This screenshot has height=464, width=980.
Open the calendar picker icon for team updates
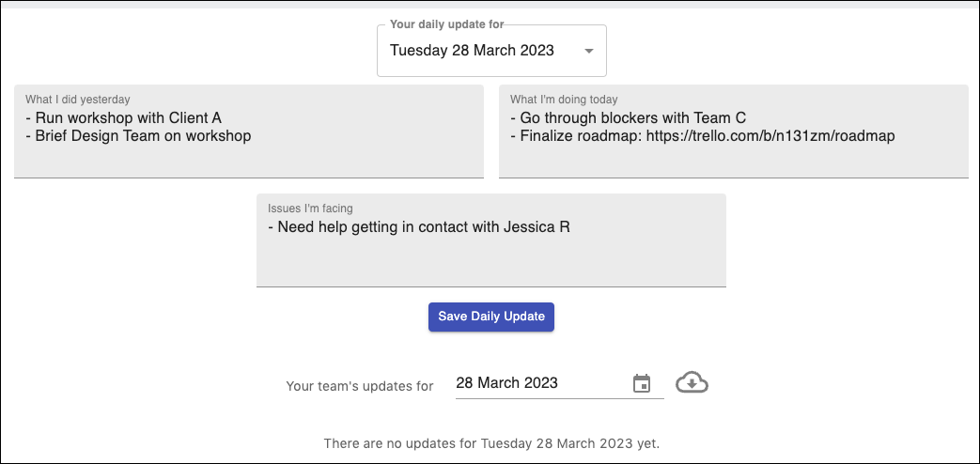click(642, 383)
